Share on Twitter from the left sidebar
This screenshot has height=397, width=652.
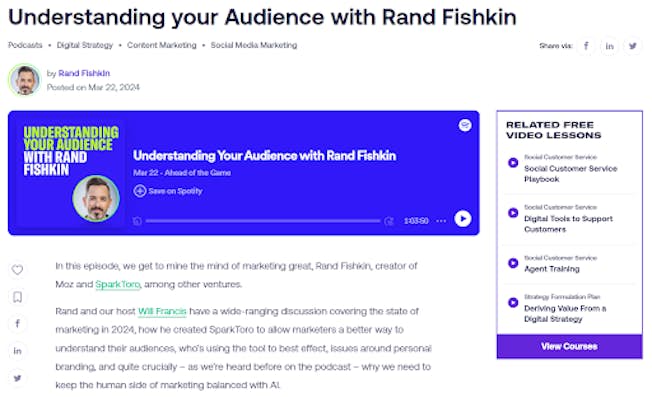click(17, 378)
